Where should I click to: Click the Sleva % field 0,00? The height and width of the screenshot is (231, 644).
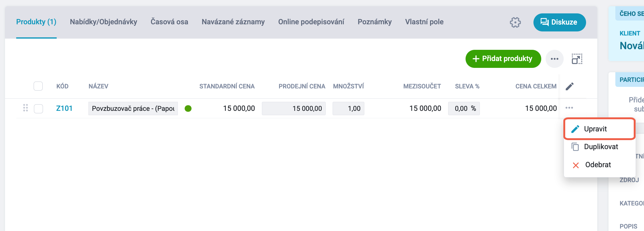pos(464,108)
